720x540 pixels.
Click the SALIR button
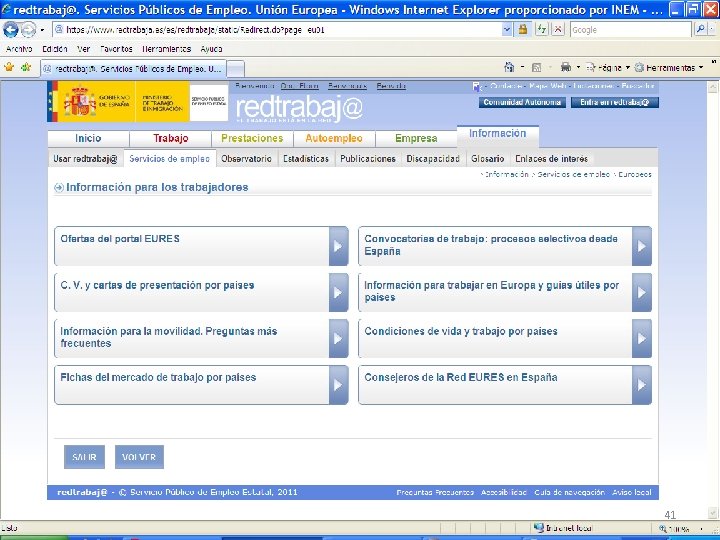point(84,457)
